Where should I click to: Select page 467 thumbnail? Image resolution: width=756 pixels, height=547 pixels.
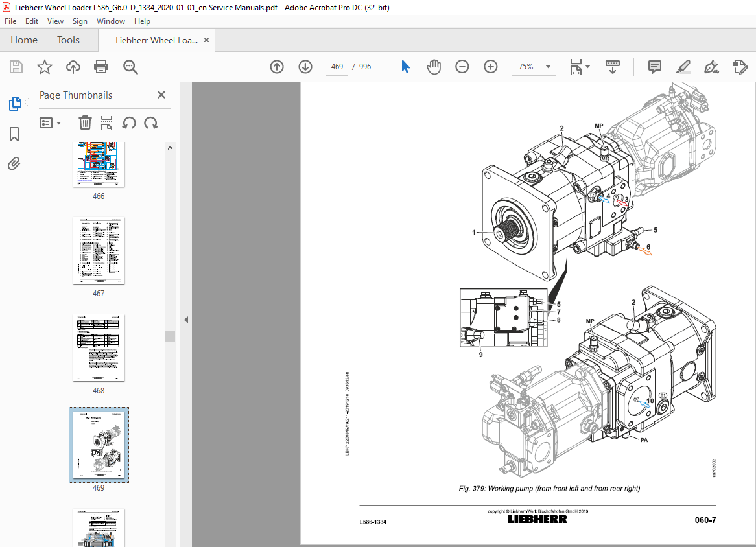[x=99, y=251]
